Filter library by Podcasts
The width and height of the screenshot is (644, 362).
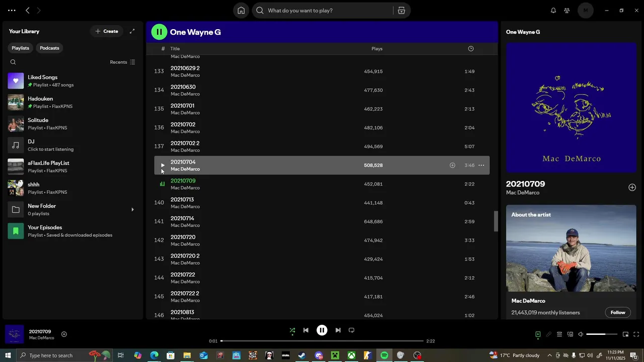(x=49, y=48)
